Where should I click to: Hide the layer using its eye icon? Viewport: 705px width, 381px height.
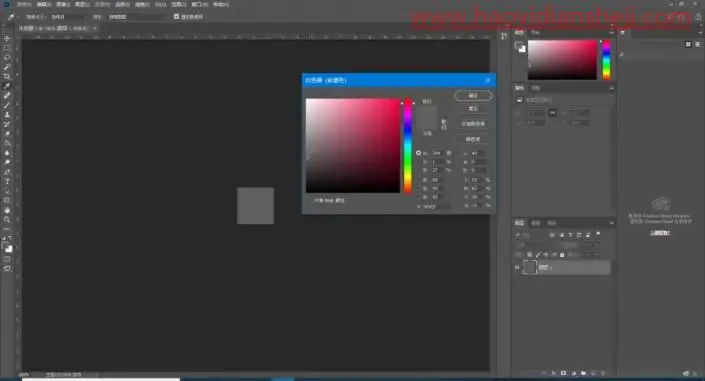517,268
